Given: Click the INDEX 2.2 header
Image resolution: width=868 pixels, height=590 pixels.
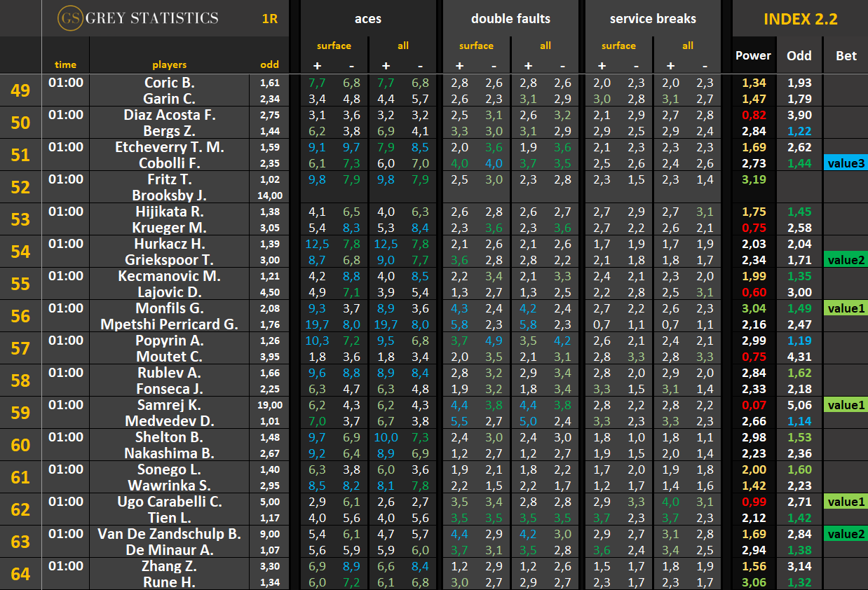Looking at the screenshot, I should point(800,19).
